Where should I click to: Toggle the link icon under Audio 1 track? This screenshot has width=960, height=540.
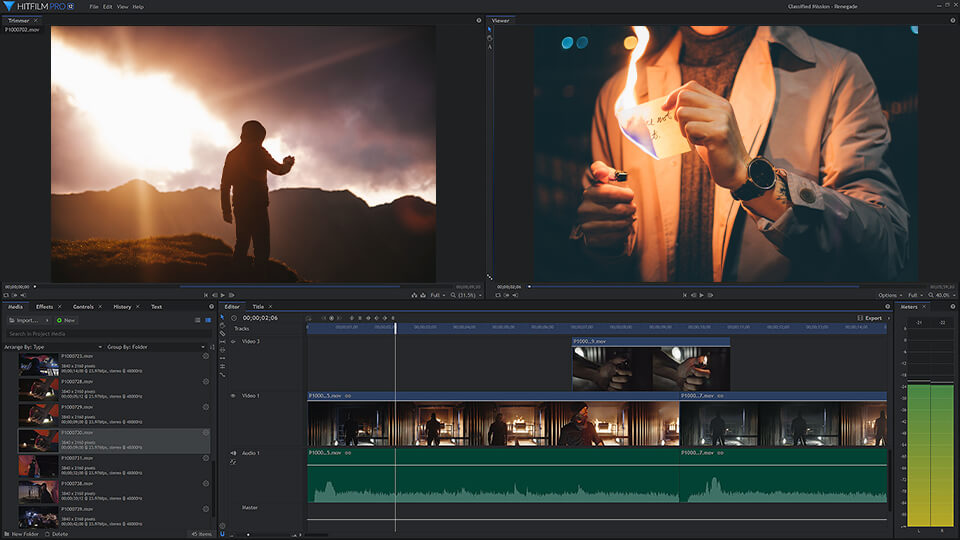pos(233,462)
